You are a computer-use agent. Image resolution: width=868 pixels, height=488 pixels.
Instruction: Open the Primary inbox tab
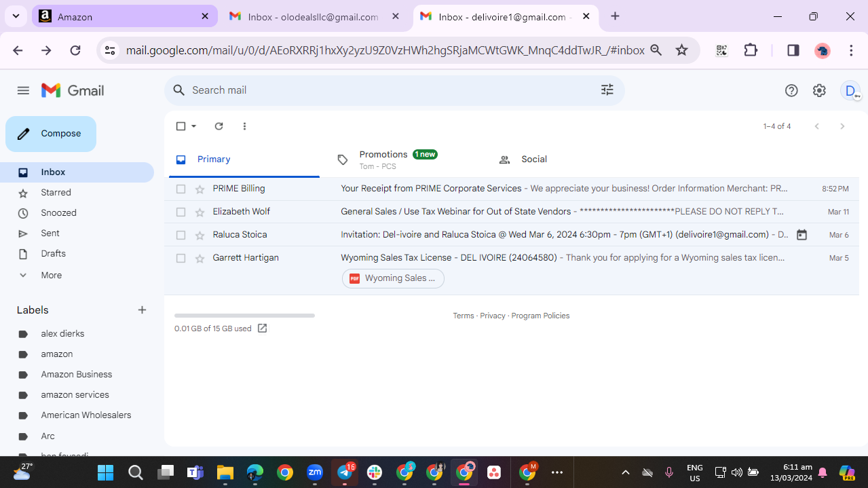pyautogui.click(x=244, y=159)
